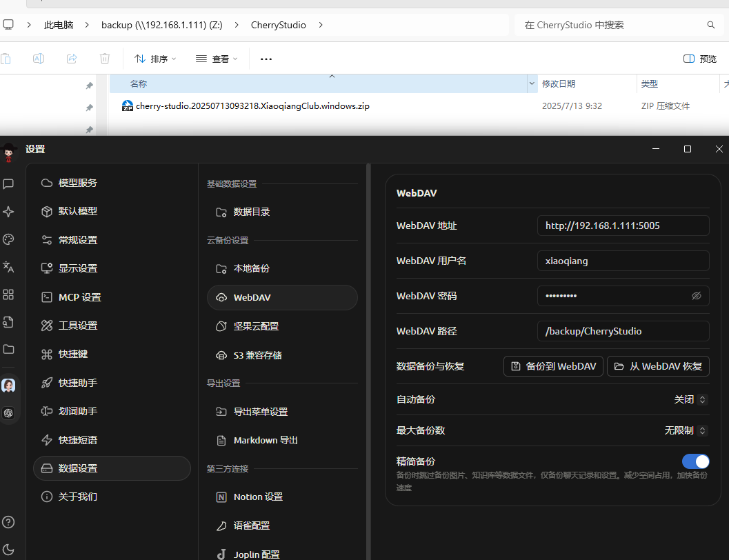Open MCP 设置 section
The height and width of the screenshot is (560, 729).
coord(112,297)
